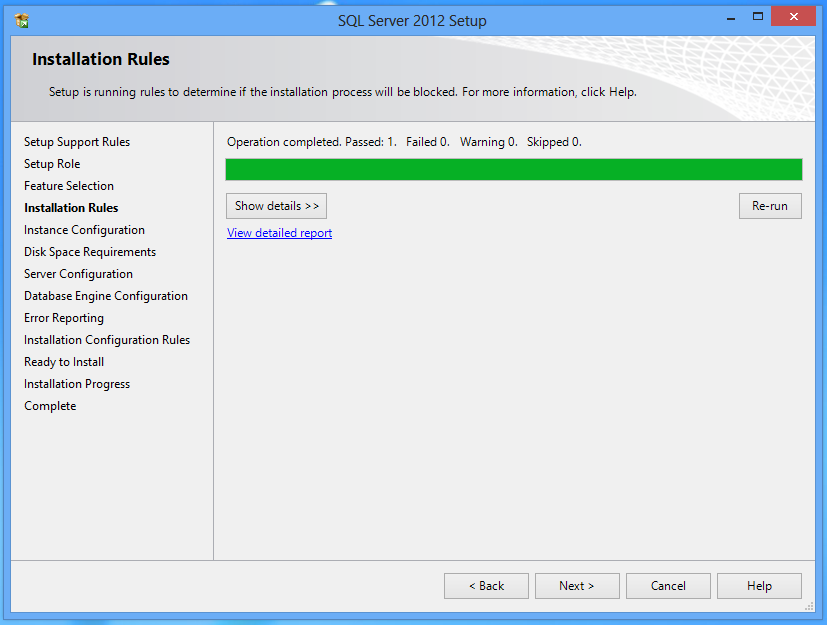Select Instance Configuration step
Viewport: 827px width, 625px height.
84,230
